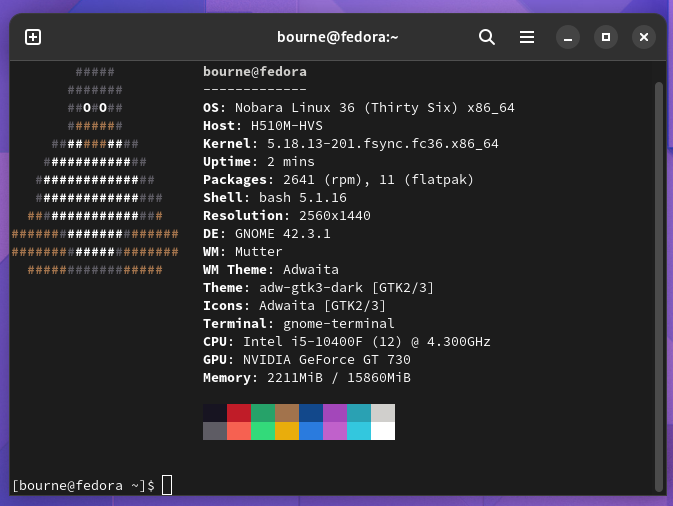Click the OS Nobara Linux line
This screenshot has height=506, width=673.
pos(359,108)
